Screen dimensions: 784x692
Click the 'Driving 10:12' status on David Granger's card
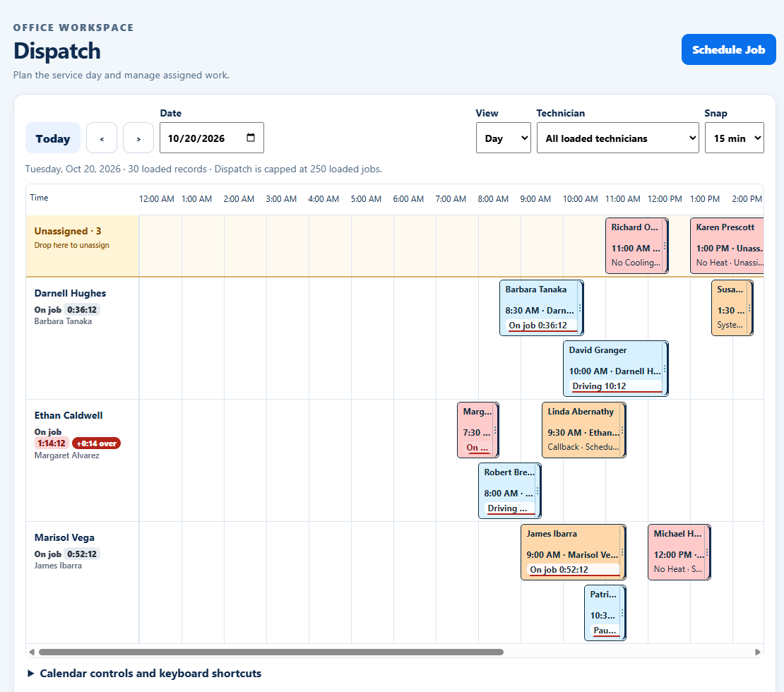click(617, 386)
